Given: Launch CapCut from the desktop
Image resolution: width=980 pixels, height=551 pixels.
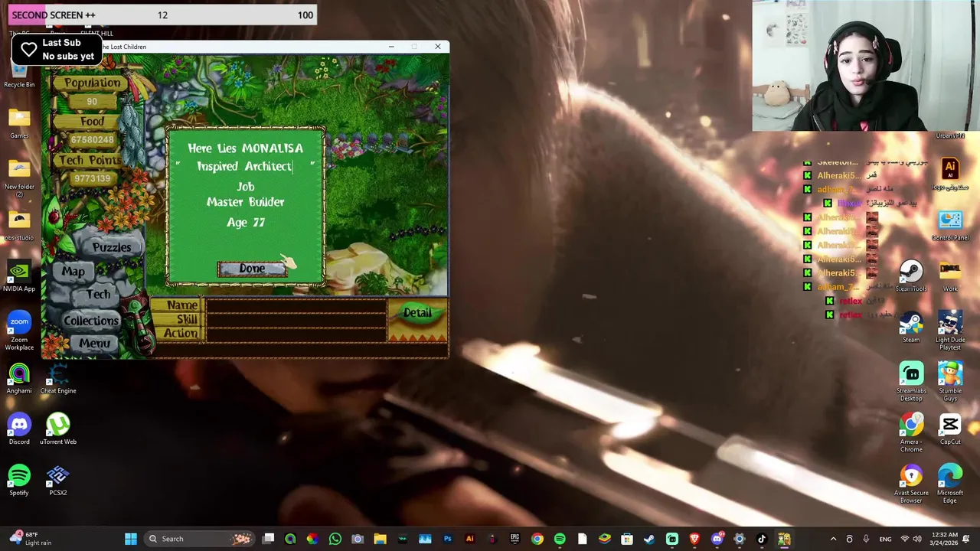Looking at the screenshot, I should [950, 429].
